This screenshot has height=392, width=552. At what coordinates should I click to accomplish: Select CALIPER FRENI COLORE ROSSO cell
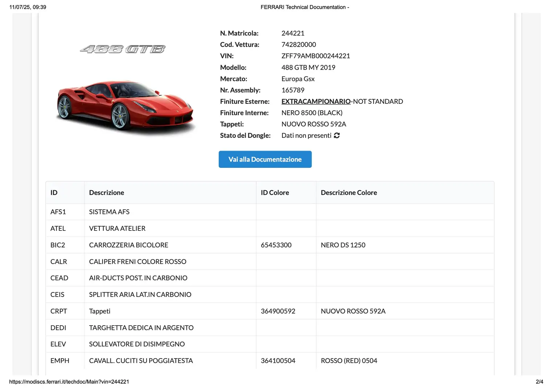(x=170, y=262)
